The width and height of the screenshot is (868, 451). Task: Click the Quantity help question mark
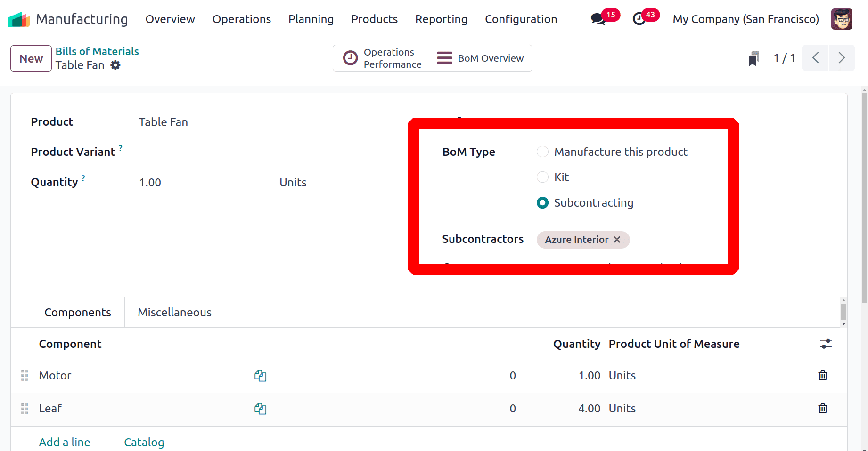83,178
